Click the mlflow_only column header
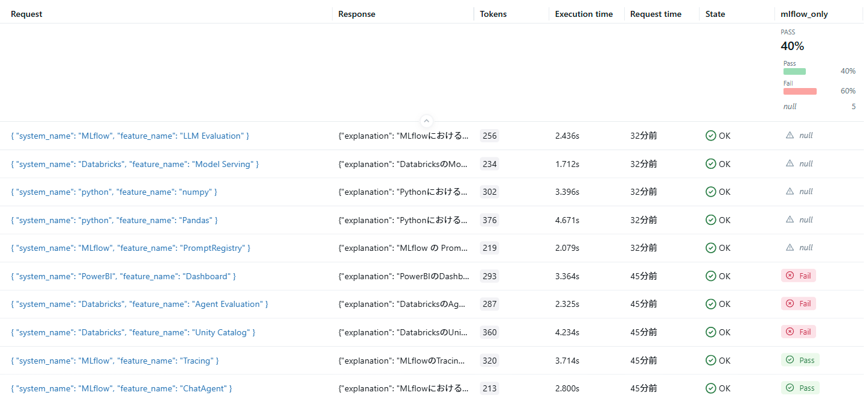Image resolution: width=868 pixels, height=404 pixels. point(804,14)
